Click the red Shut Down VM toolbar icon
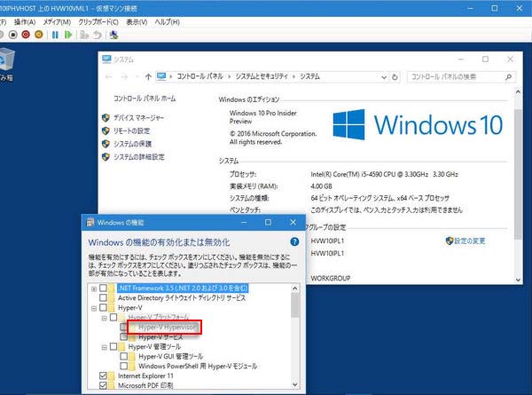This screenshot has width=532, height=395. tap(26, 35)
